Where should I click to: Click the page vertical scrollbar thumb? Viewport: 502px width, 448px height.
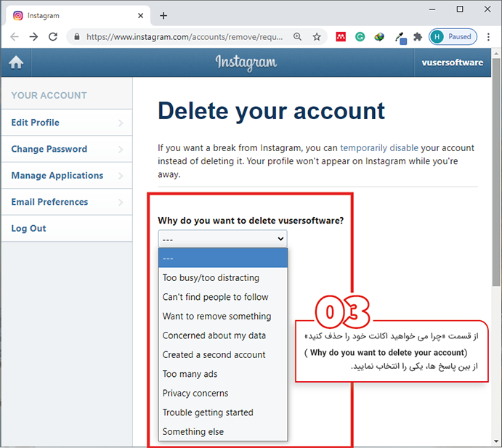pos(496,172)
